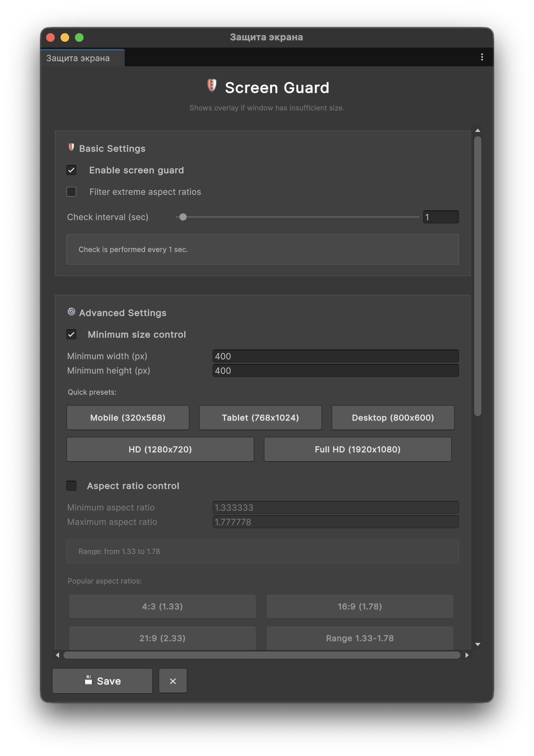The height and width of the screenshot is (756, 534).
Task: Click the Check interval slider handle
Action: pos(183,217)
